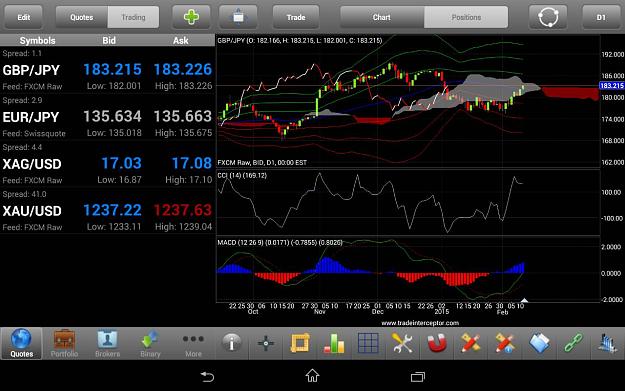Open the www.tradeinterceptor.com link
Screen dimensions: 625x391
(420, 323)
